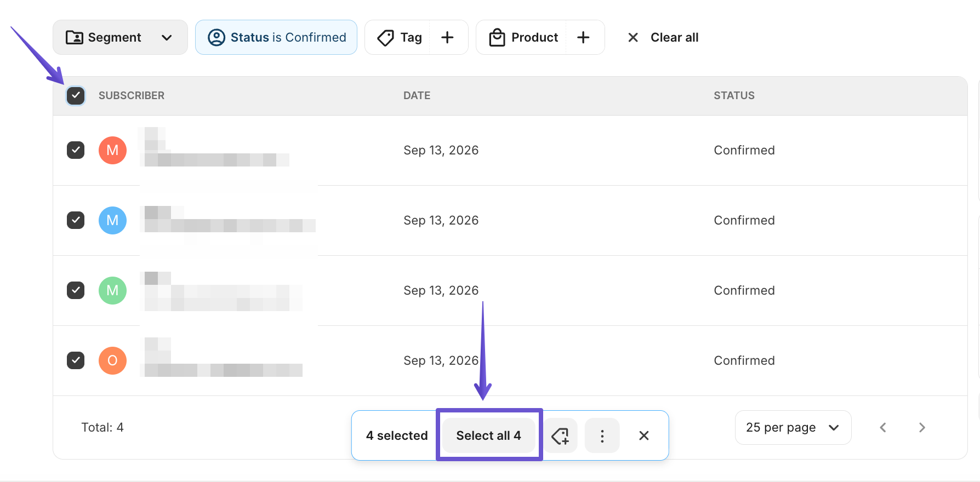Add a Product filter with plus icon

583,37
